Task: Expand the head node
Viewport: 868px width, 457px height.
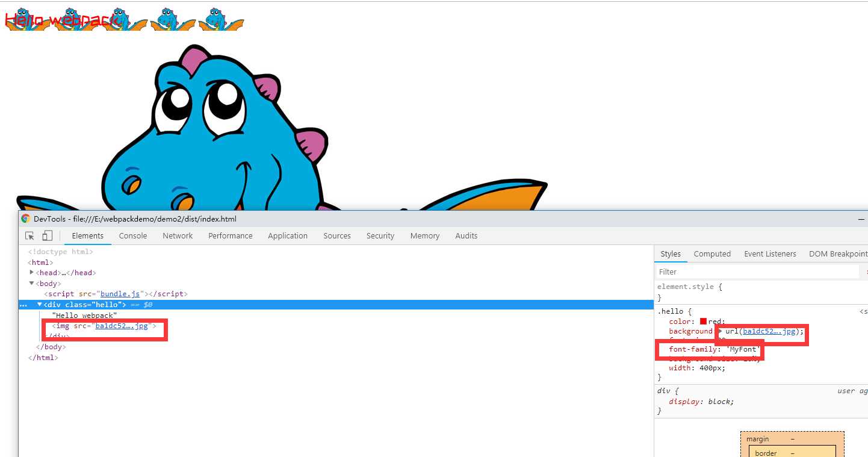Action: tap(32, 272)
